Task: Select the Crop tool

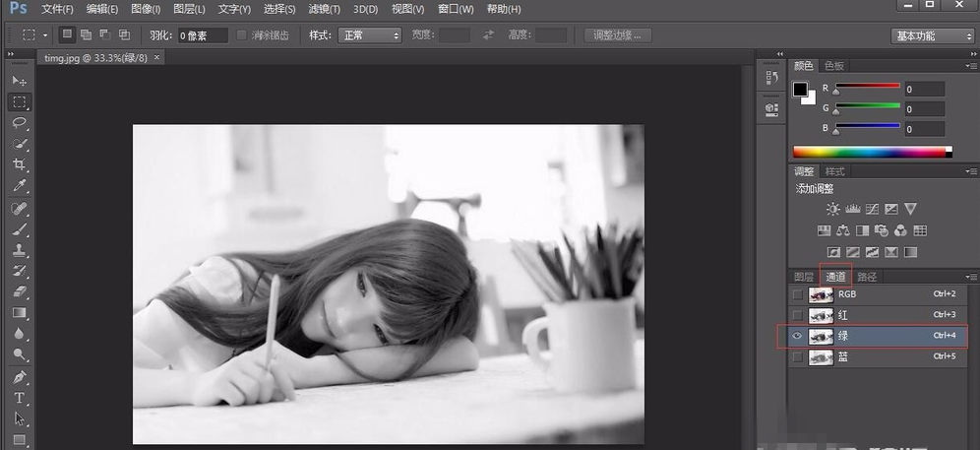Action: click(x=20, y=165)
